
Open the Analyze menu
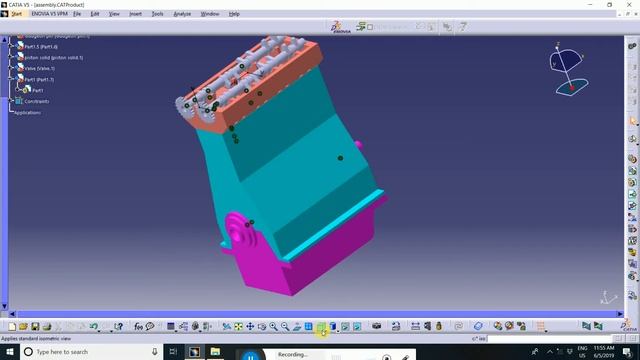click(x=182, y=14)
